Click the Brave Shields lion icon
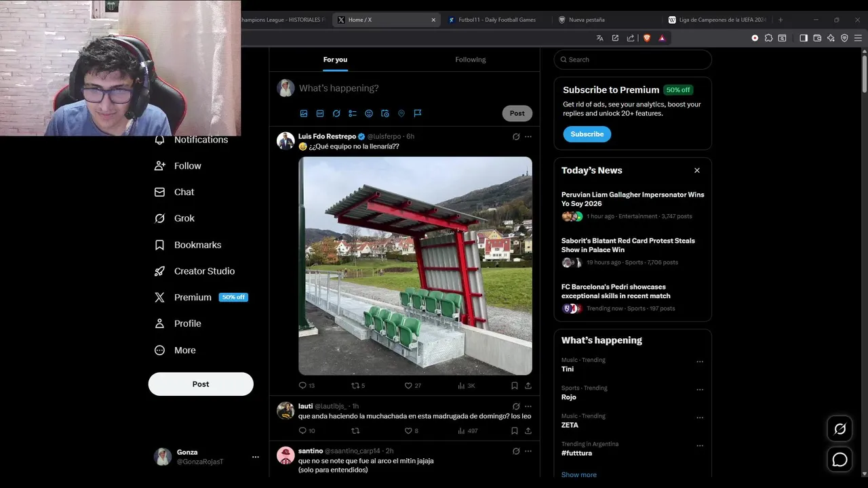 (x=647, y=38)
